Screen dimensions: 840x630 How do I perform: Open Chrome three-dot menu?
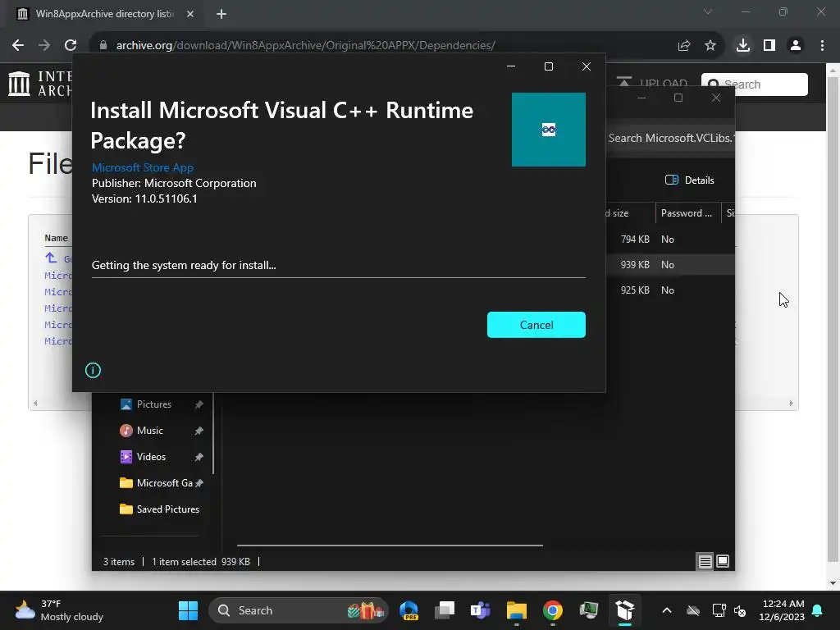pos(822,46)
